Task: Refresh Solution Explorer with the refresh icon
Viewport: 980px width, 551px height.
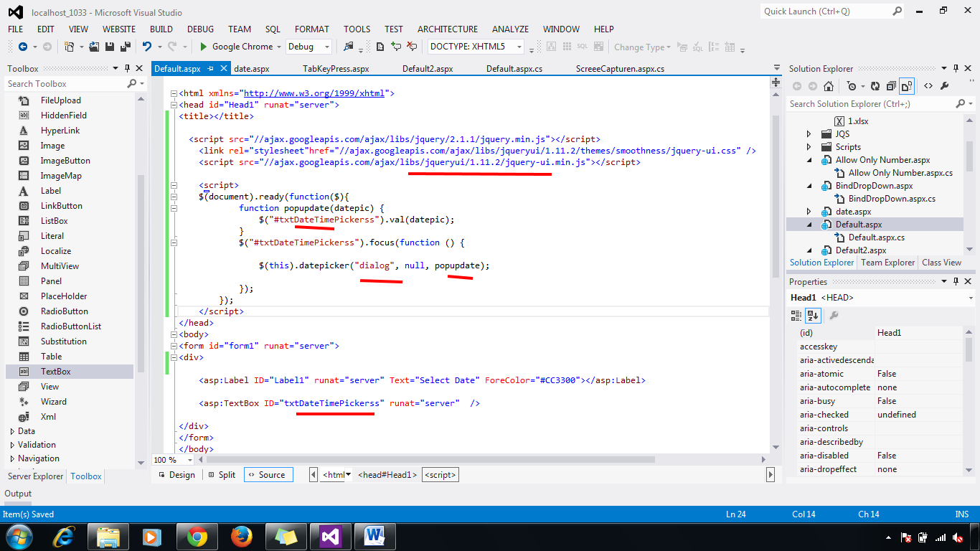Action: point(875,86)
